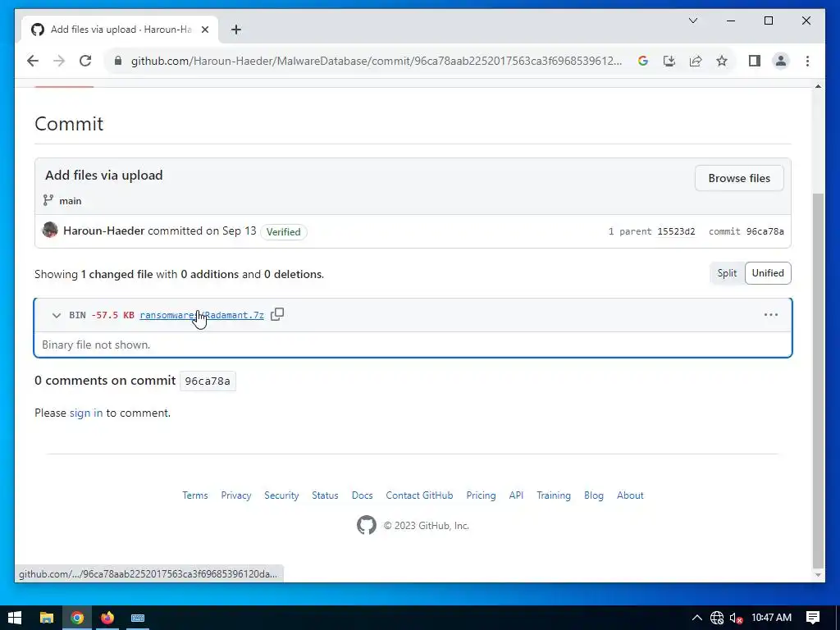The width and height of the screenshot is (840, 630).
Task: Open Chrome three-dot menu
Action: 807,61
